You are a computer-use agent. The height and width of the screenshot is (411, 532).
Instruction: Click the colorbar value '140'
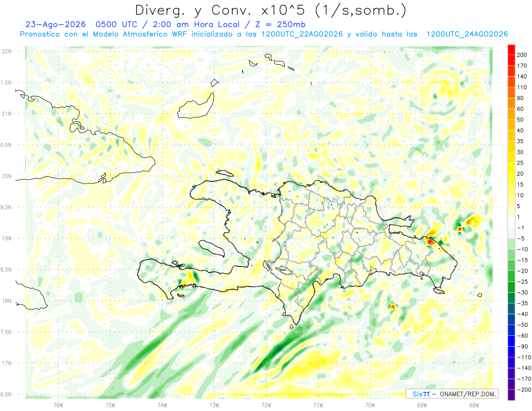[522, 77]
